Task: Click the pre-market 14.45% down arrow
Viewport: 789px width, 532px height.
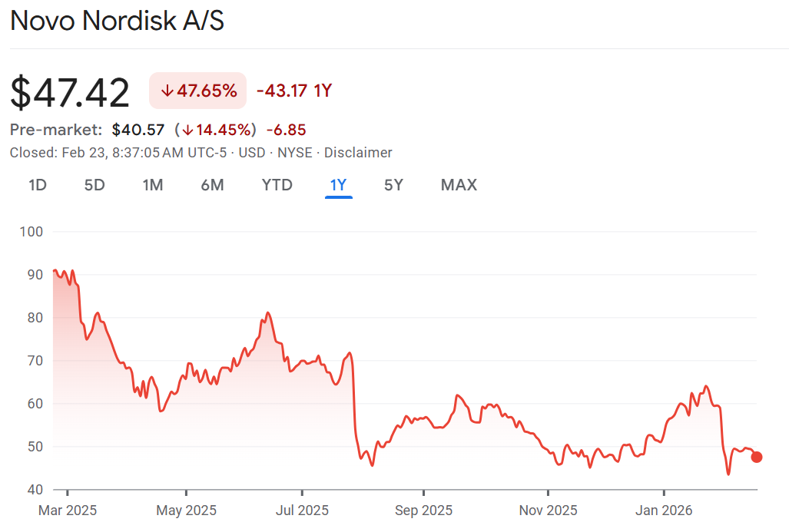Action: (187, 130)
